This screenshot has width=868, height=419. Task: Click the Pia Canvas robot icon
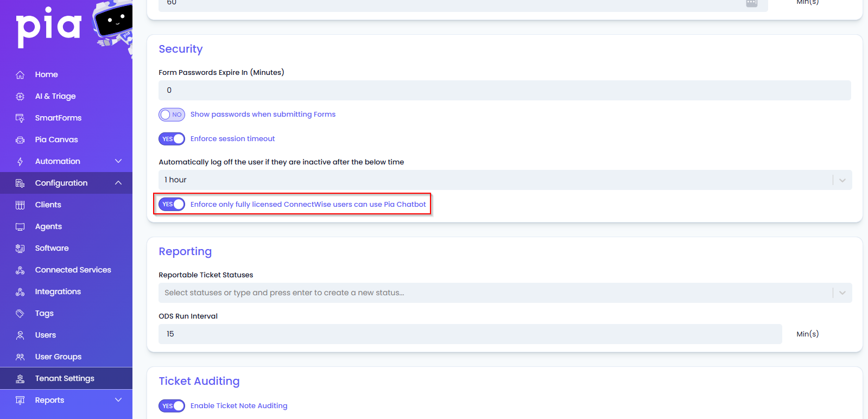coord(20,139)
